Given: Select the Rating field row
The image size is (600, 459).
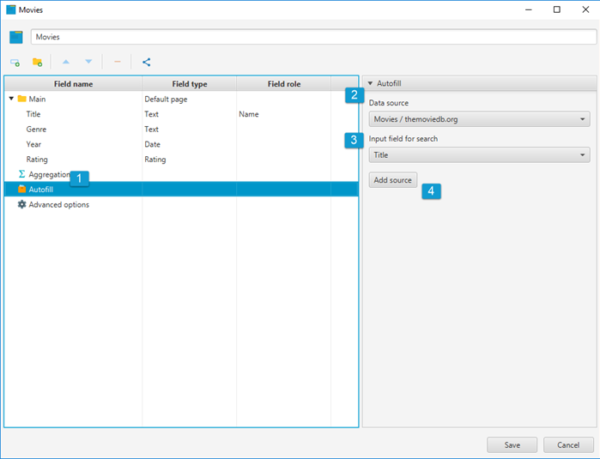Looking at the screenshot, I should (x=181, y=159).
